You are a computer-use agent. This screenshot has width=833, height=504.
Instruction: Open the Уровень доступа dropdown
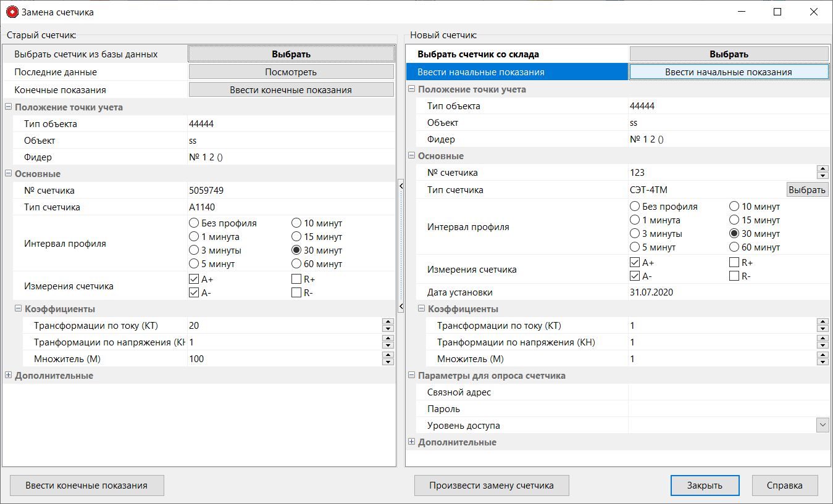823,424
